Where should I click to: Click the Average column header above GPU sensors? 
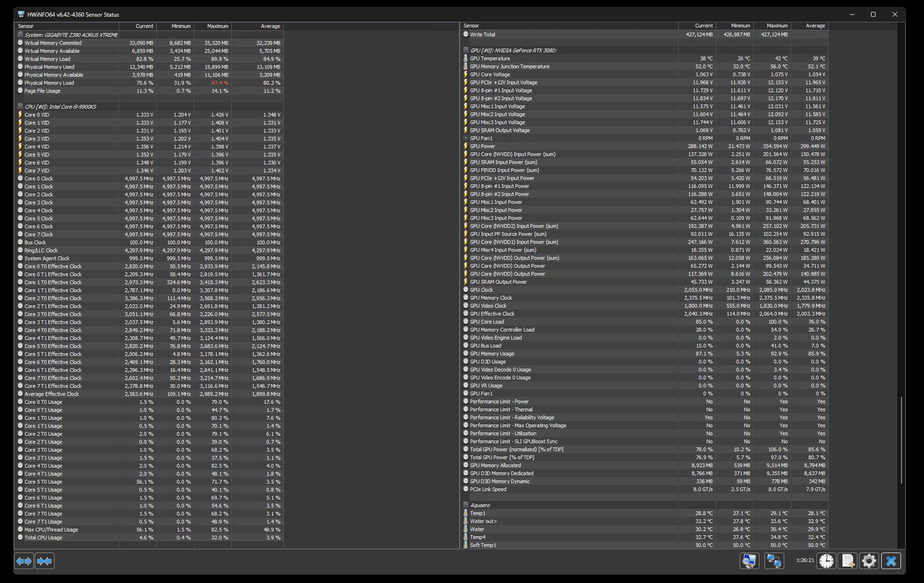pyautogui.click(x=810, y=26)
